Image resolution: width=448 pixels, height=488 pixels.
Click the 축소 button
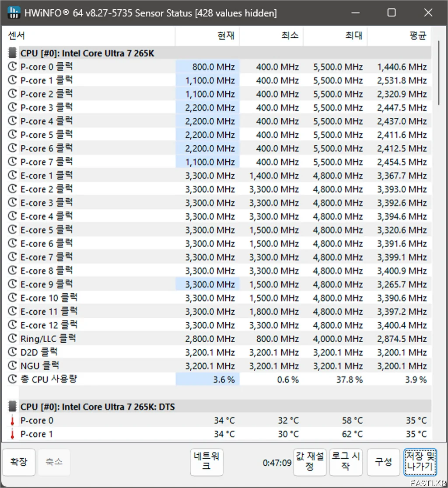[x=54, y=462]
